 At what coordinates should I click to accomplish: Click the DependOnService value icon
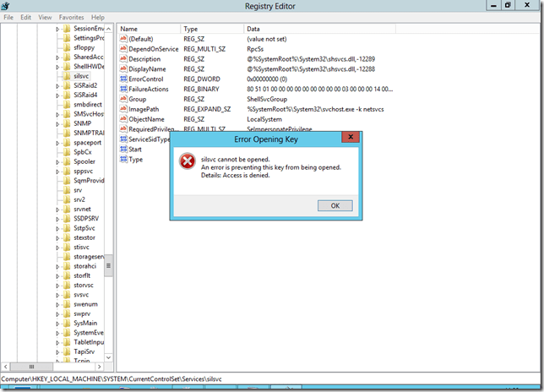click(x=123, y=48)
